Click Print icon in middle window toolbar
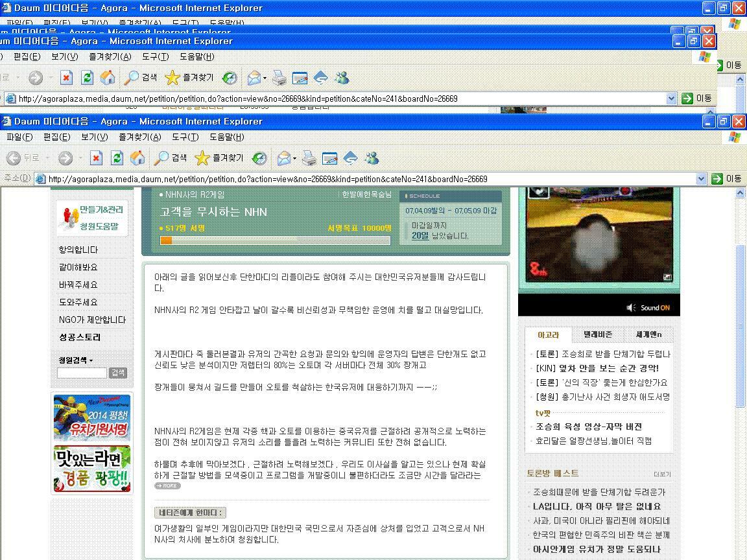 coord(279,78)
